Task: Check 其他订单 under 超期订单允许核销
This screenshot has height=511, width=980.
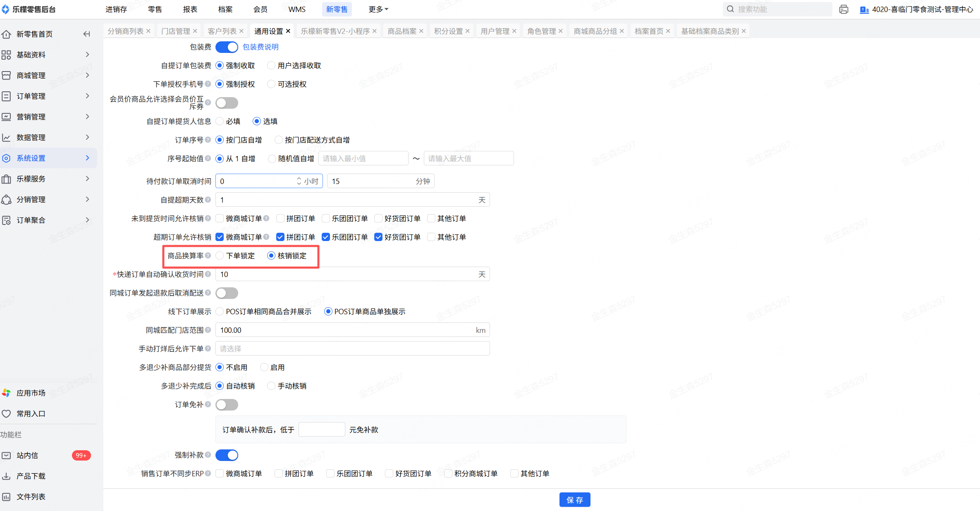Action: tap(431, 237)
